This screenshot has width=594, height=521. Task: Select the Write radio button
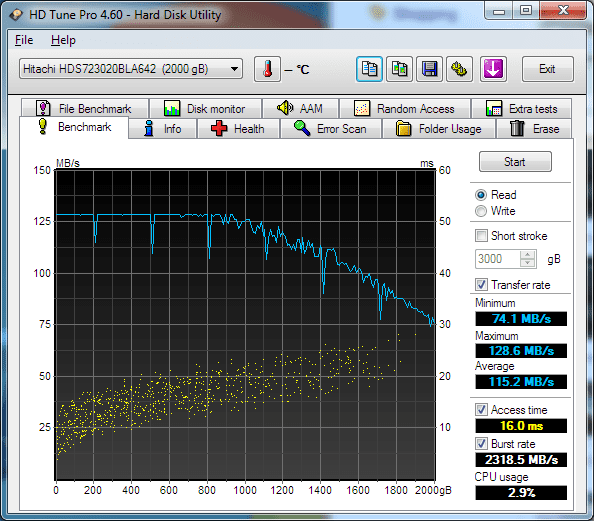[x=481, y=211]
